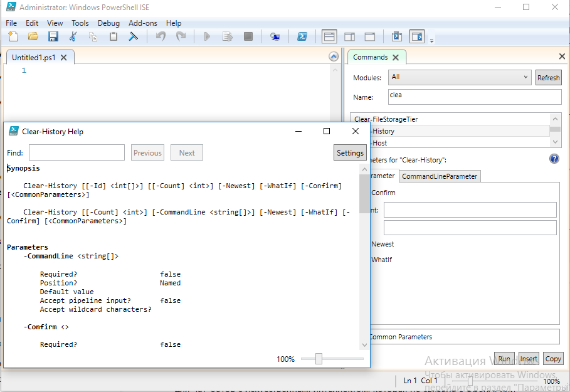Run script with the green play icon
The width and height of the screenshot is (570, 392).
207,36
